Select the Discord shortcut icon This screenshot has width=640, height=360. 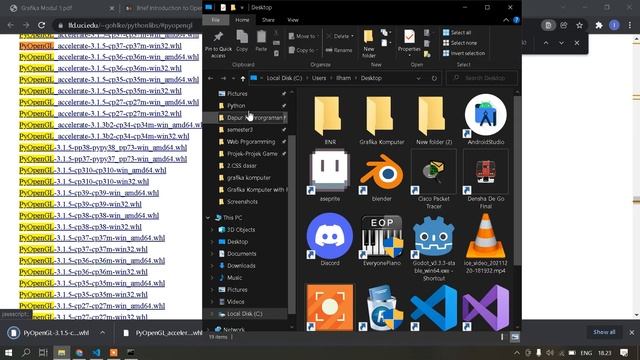click(x=330, y=237)
